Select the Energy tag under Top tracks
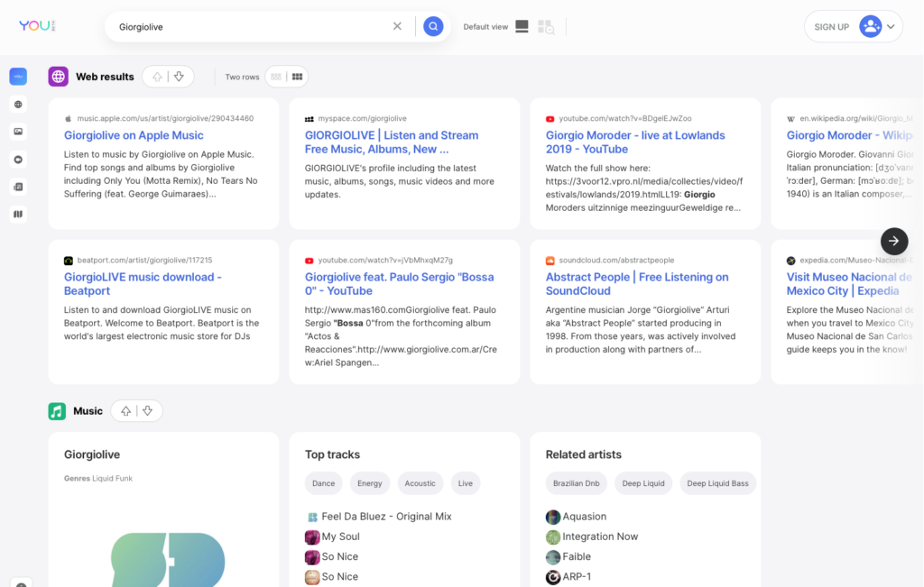 370,483
